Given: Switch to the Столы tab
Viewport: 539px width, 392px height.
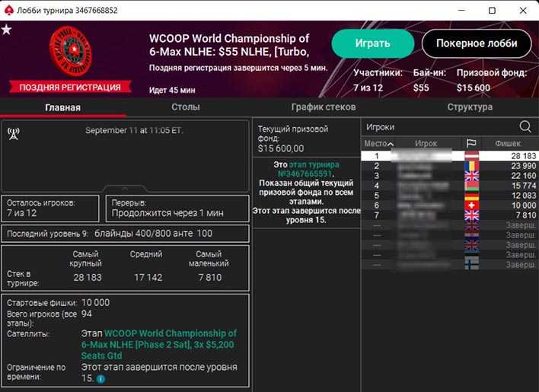Looking at the screenshot, I should tap(186, 107).
